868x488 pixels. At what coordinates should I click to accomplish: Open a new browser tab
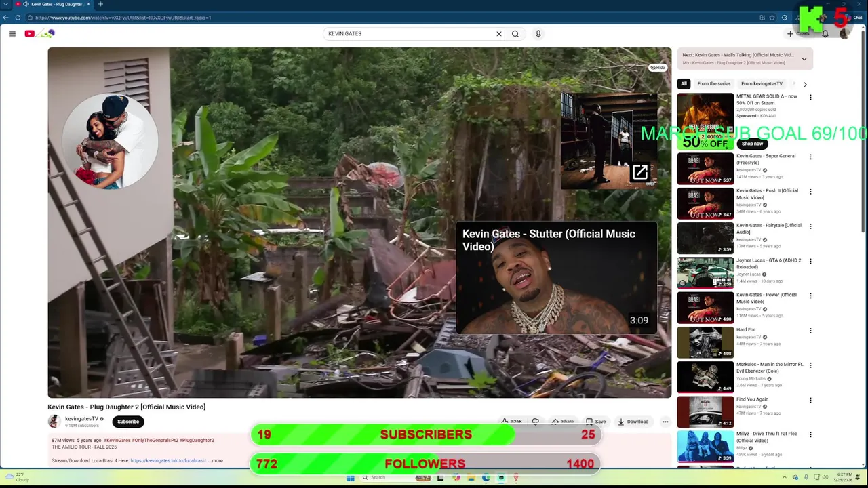click(x=100, y=4)
